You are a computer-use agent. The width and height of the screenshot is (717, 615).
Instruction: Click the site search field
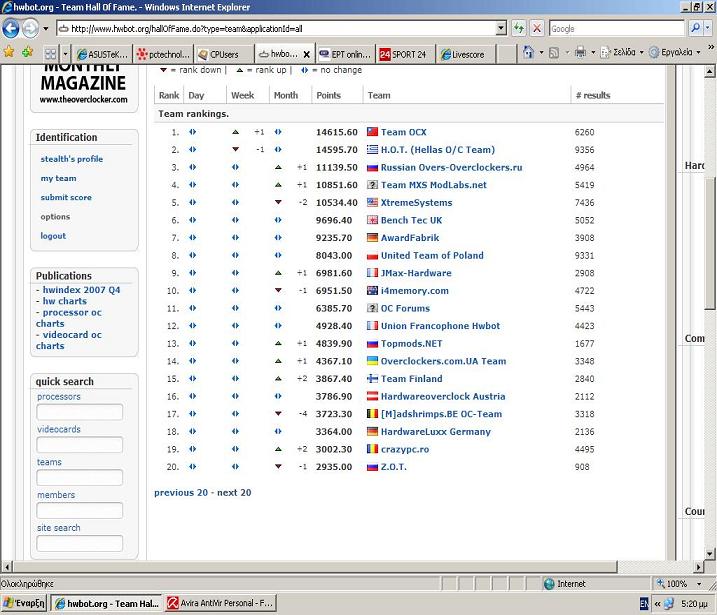[80, 544]
